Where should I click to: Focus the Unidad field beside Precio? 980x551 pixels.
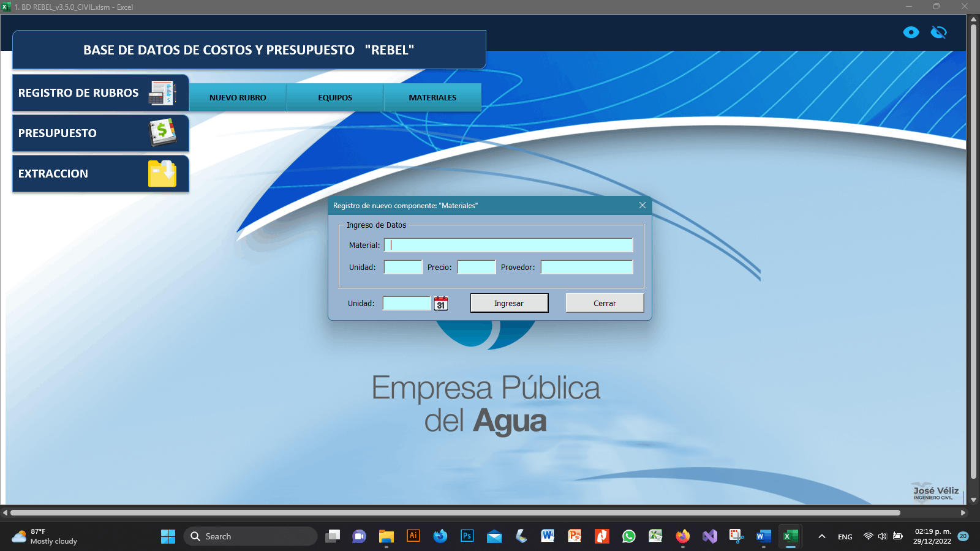pos(403,267)
